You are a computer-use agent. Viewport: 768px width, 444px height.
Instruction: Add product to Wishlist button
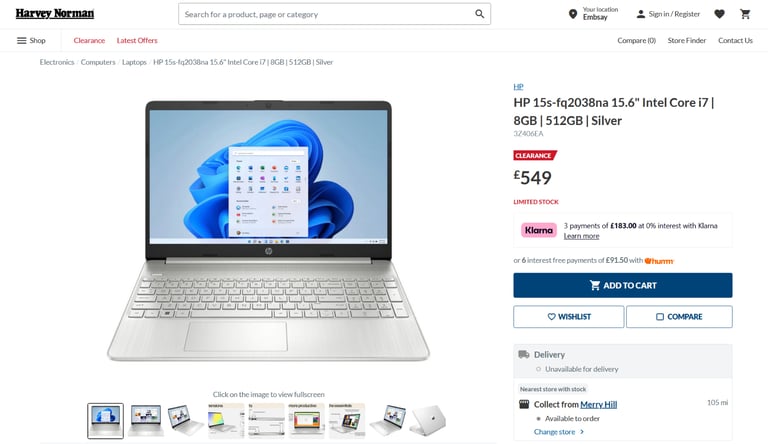tap(569, 317)
